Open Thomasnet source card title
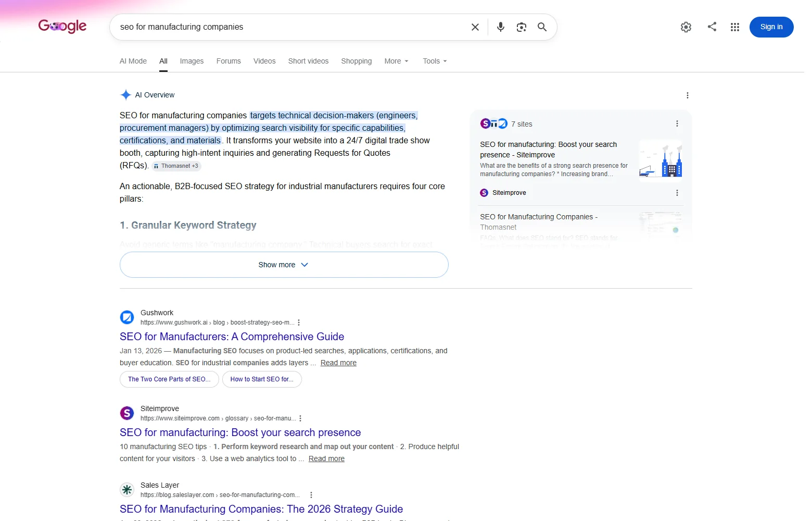 click(539, 222)
